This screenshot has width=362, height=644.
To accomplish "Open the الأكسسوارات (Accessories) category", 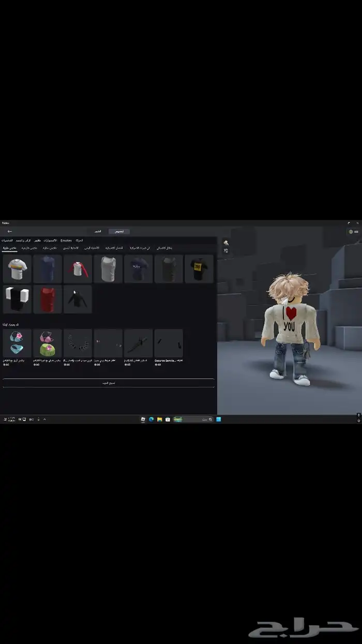I will [50, 241].
